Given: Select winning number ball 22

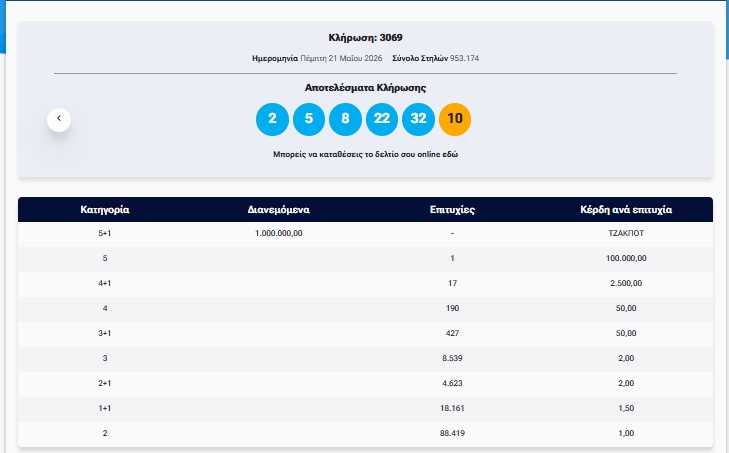Looking at the screenshot, I should pyautogui.click(x=382, y=119).
